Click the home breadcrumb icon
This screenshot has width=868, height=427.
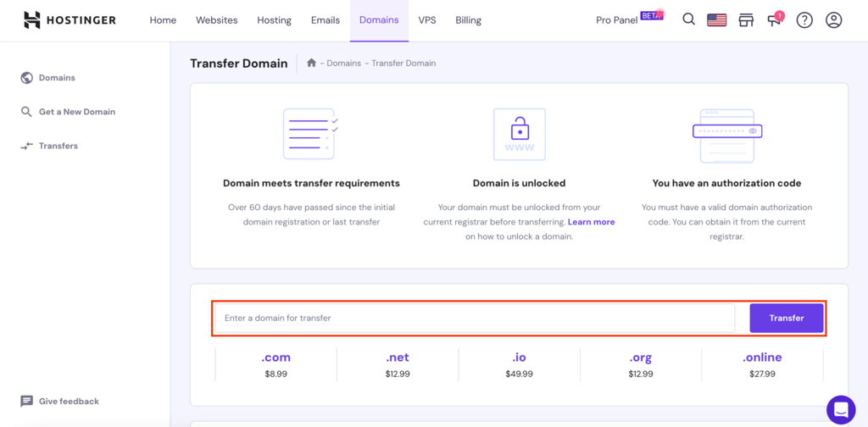coord(312,63)
